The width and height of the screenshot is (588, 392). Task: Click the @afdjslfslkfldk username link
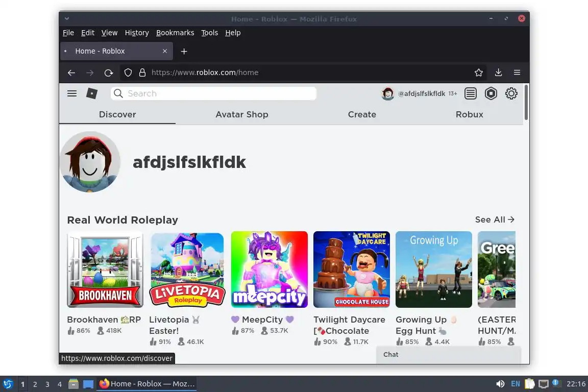[x=422, y=93]
